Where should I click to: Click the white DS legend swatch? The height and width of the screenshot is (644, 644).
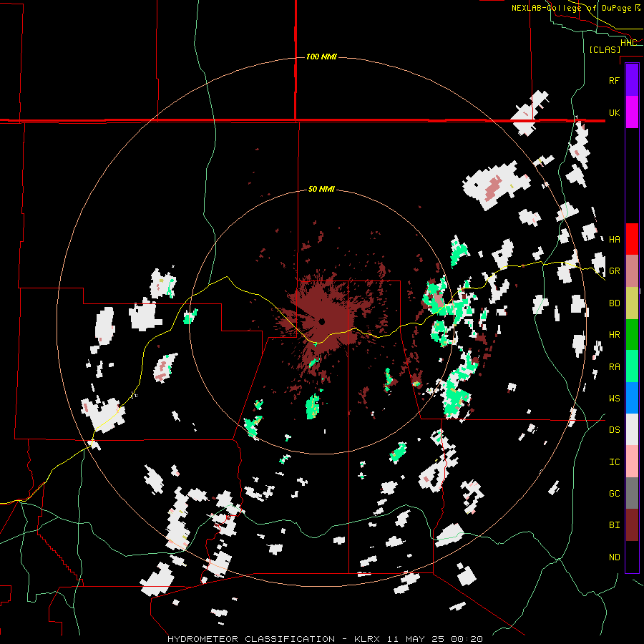pyautogui.click(x=632, y=429)
